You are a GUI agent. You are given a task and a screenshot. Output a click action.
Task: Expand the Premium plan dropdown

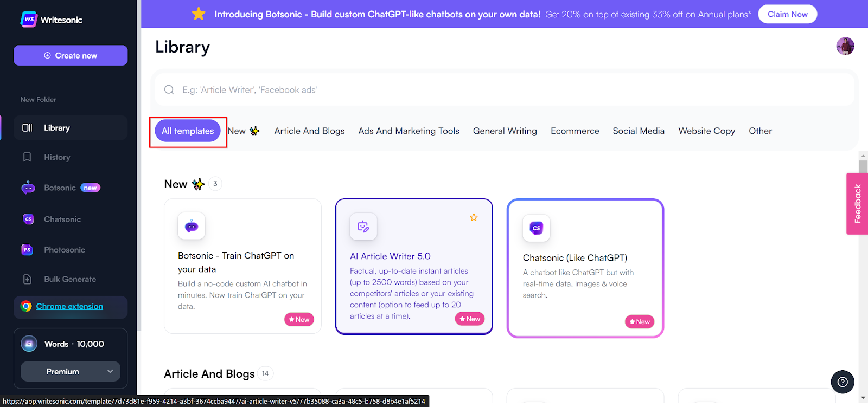tap(71, 372)
